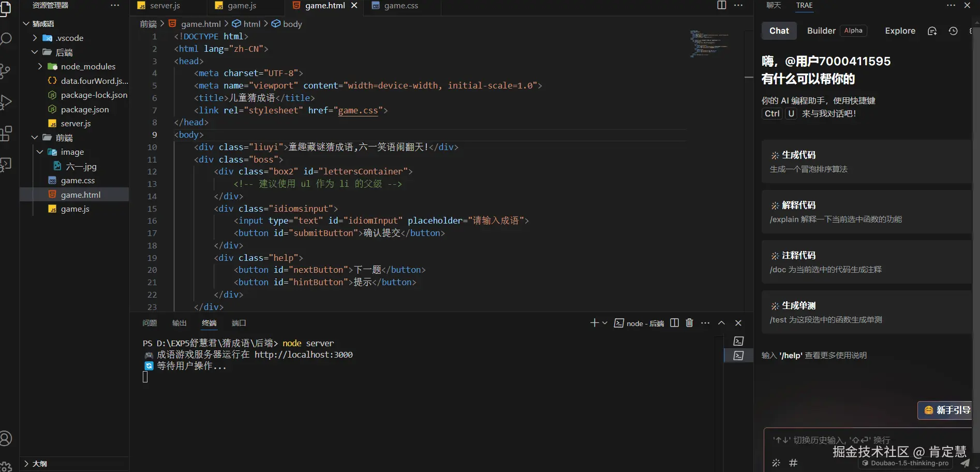Select the Chat mode tab
This screenshot has height=472, width=980.
coord(779,31)
